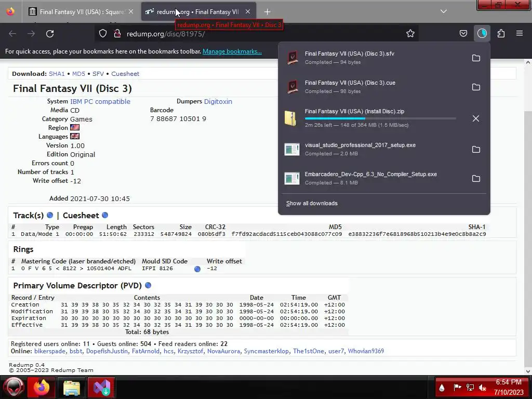Show Disc 3.sfv file in folder

(x=476, y=58)
